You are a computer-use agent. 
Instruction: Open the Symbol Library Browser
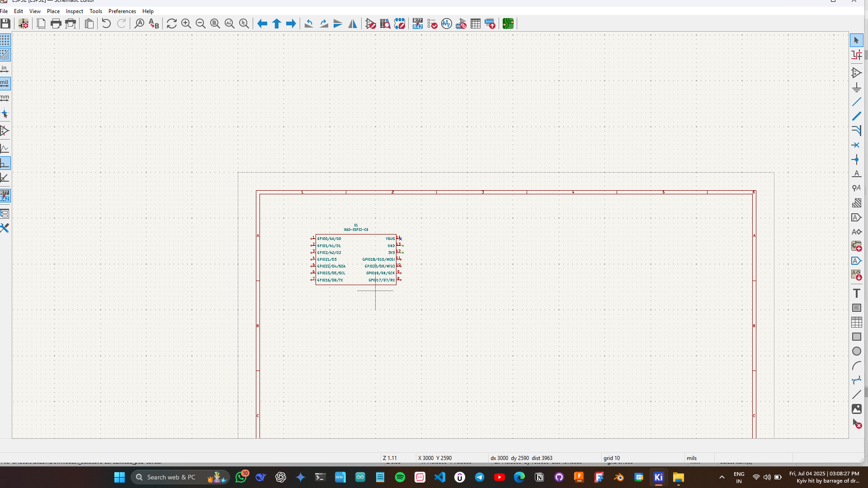pyautogui.click(x=385, y=23)
